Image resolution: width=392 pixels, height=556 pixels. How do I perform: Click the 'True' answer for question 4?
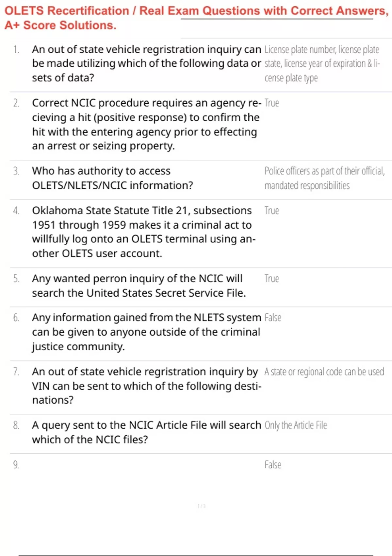(272, 211)
